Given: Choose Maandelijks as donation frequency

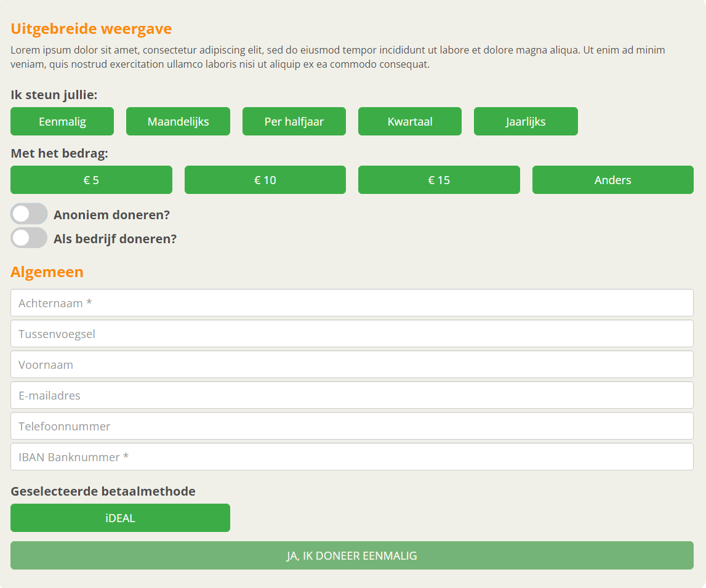Looking at the screenshot, I should click(x=178, y=121).
